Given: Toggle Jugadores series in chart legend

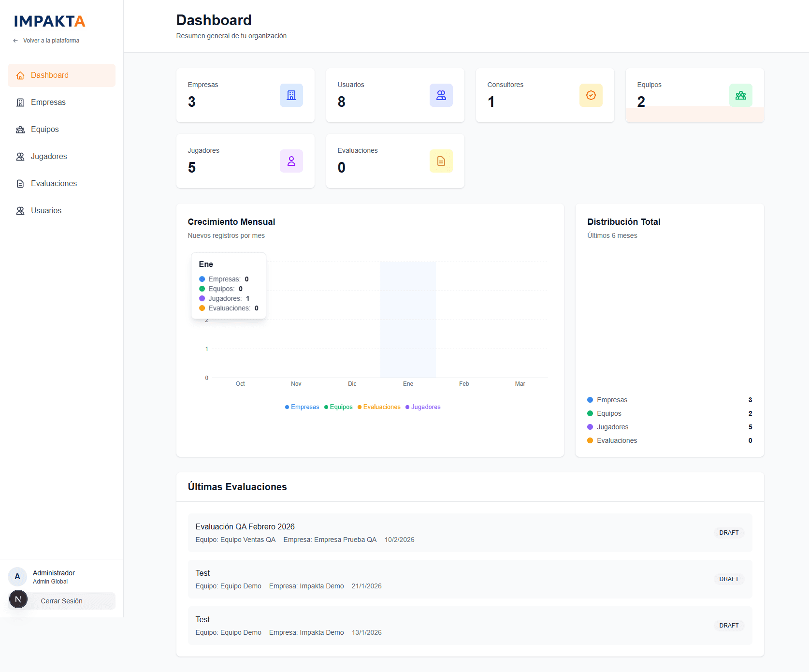Looking at the screenshot, I should click(x=423, y=407).
